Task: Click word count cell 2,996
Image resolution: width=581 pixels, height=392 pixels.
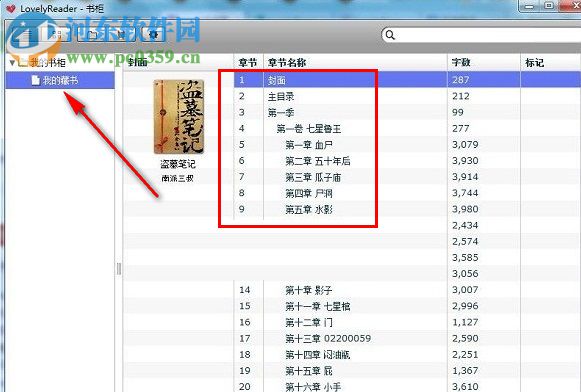Action: pyautogui.click(x=465, y=306)
